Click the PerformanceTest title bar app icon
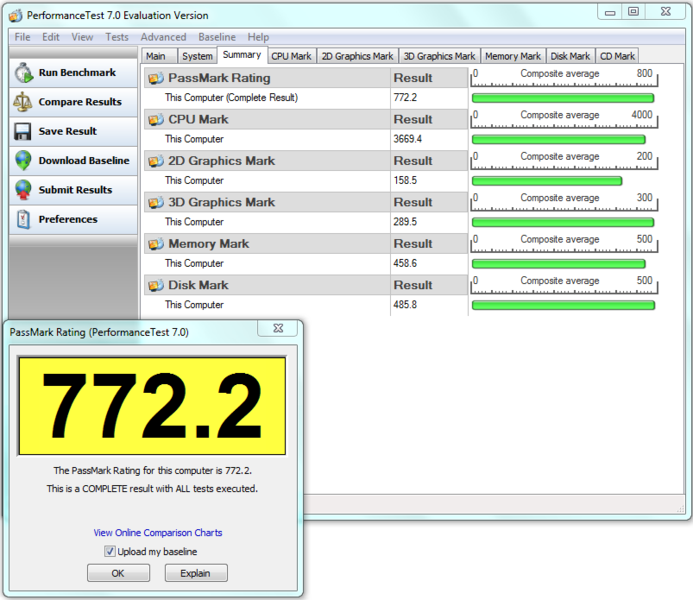Viewport: 693px width, 600px height. tap(15, 16)
